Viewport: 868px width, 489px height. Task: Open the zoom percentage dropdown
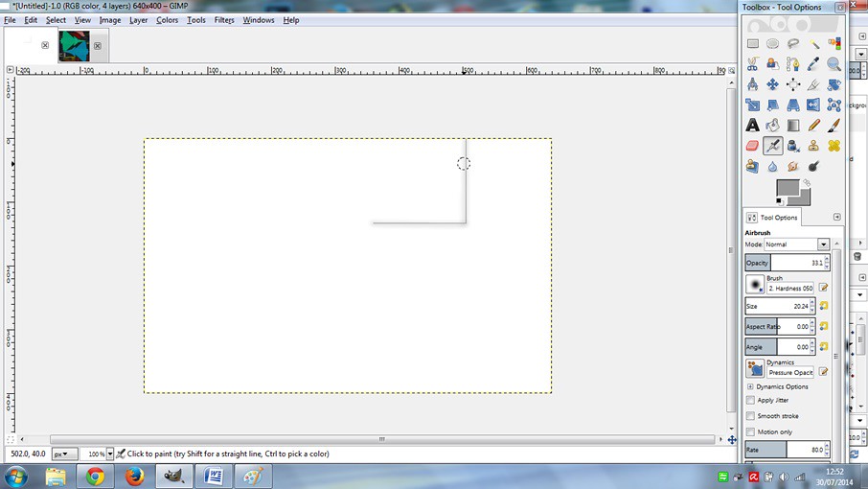click(x=109, y=454)
